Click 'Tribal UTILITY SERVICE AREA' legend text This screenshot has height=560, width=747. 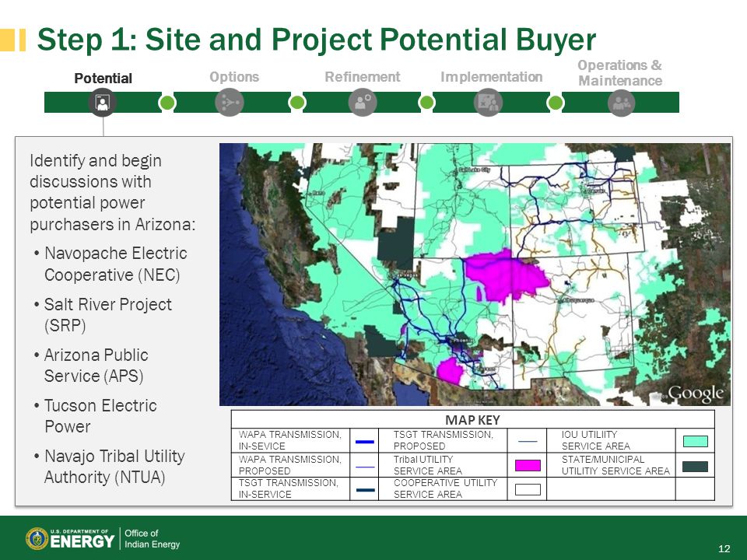427,465
